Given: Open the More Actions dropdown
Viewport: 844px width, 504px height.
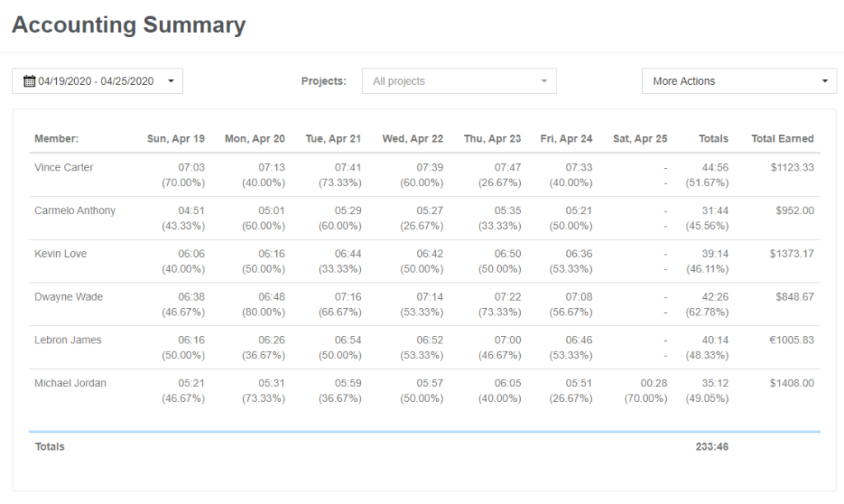Looking at the screenshot, I should point(738,82).
